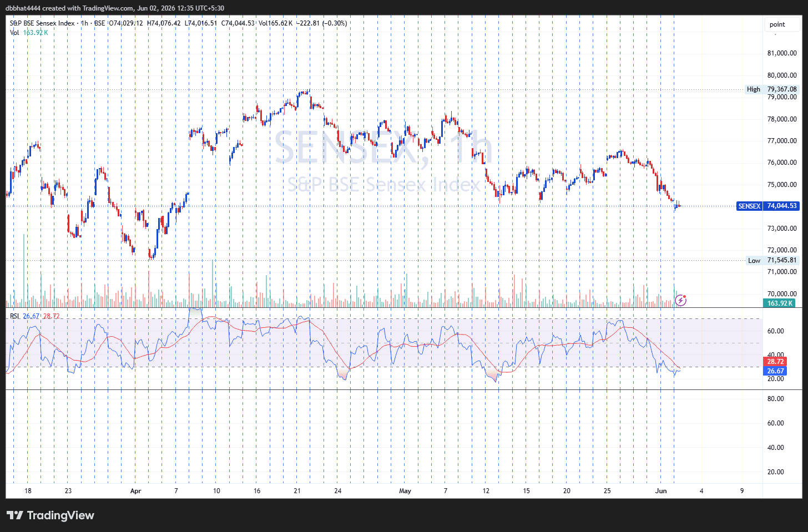
Task: Click the 81,000.00 price axis level
Action: pos(782,53)
